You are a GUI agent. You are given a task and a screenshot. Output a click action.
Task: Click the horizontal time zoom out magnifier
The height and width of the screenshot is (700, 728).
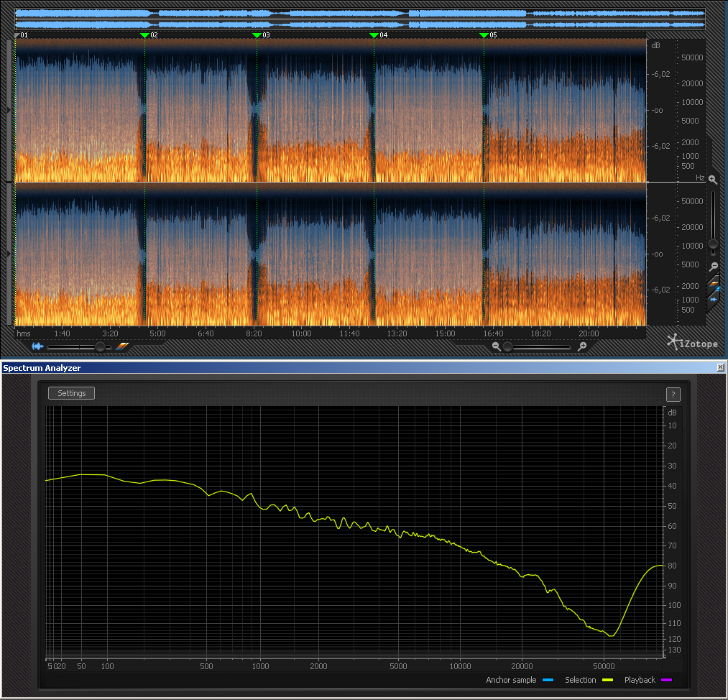pyautogui.click(x=496, y=346)
